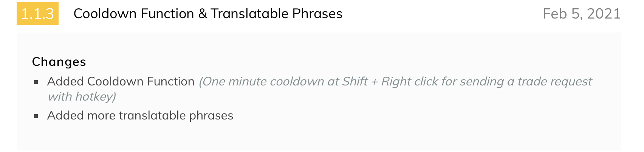The height and width of the screenshot is (152, 644).
Task: Click the Feb 5, 2021 release date
Action: (x=582, y=14)
